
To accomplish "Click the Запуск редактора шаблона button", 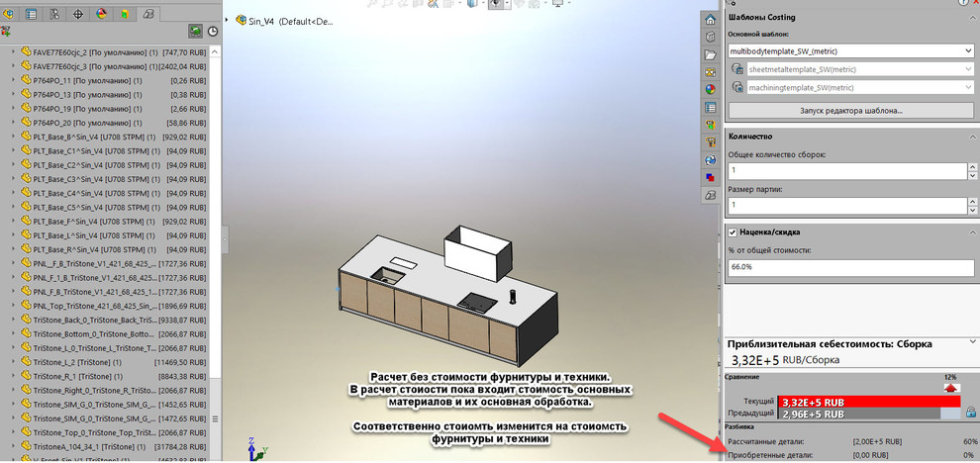I will pyautogui.click(x=850, y=110).
